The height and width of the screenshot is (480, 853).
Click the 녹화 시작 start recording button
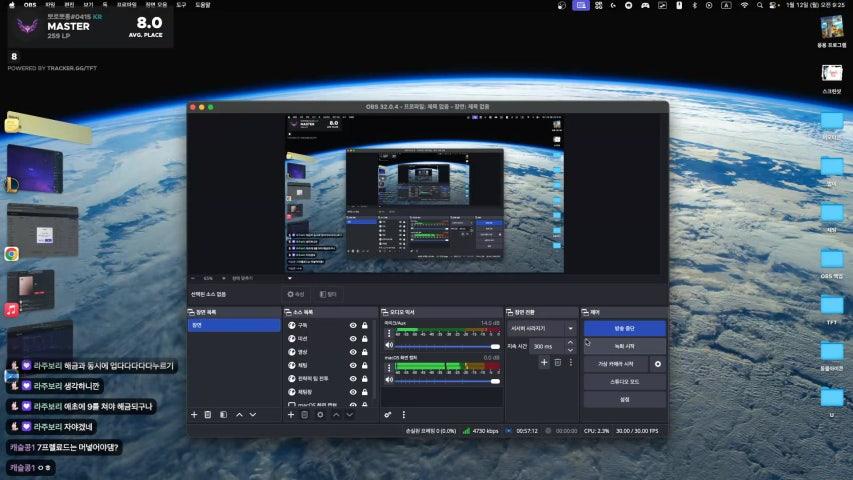coord(624,346)
